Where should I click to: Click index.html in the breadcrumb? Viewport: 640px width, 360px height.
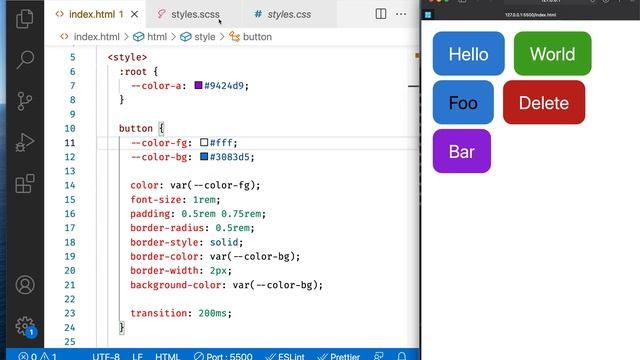(x=96, y=37)
